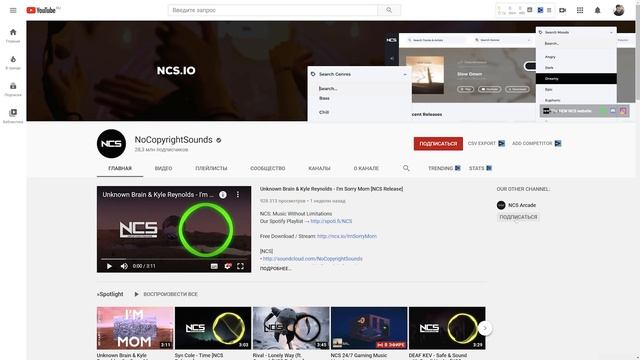
Task: Open the NCS 24/7 Gaming Music live thumbnail
Action: click(369, 328)
